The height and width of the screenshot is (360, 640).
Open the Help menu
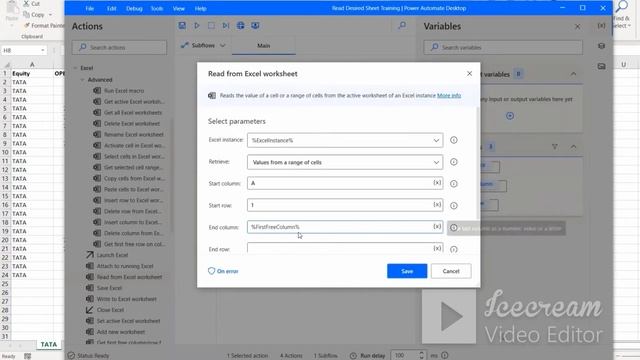pos(200,8)
